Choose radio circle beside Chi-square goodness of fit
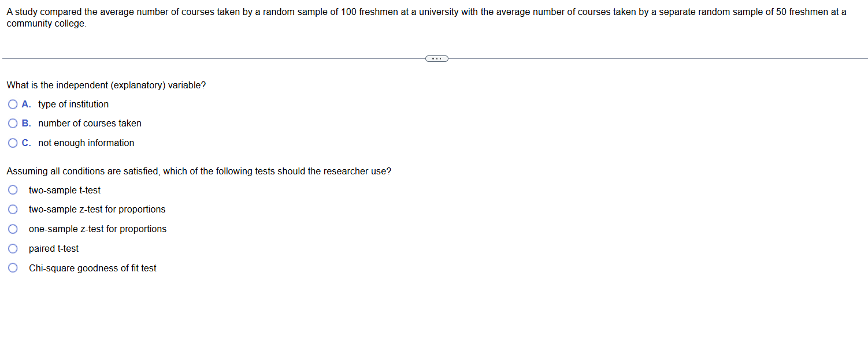This screenshot has height=347, width=868. (13, 268)
